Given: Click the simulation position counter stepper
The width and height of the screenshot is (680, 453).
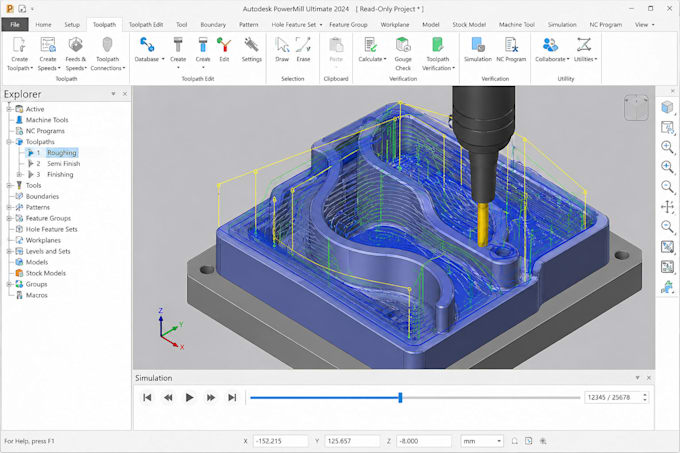Looking at the screenshot, I should click(x=645, y=398).
